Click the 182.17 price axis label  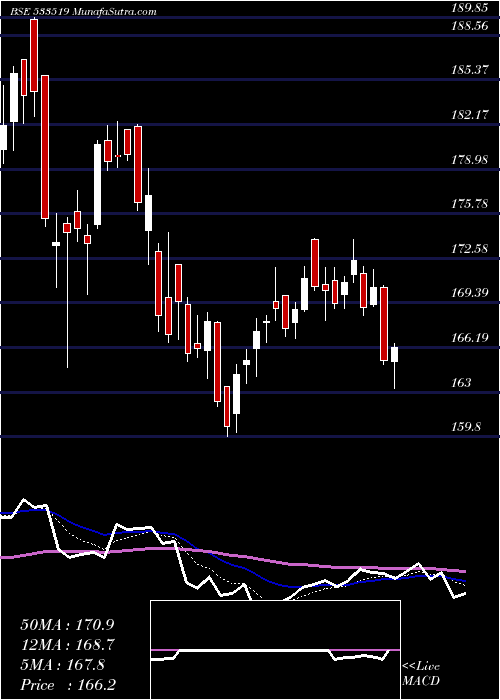point(470,115)
